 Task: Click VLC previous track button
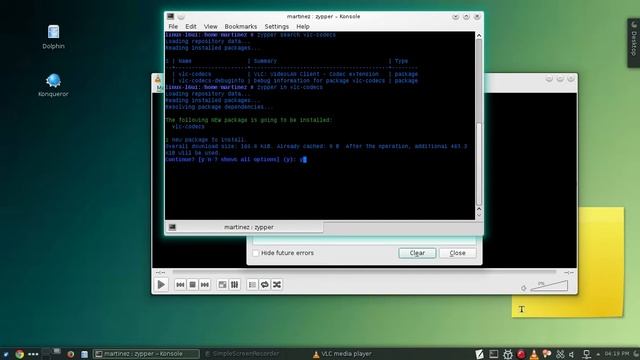coord(180,284)
